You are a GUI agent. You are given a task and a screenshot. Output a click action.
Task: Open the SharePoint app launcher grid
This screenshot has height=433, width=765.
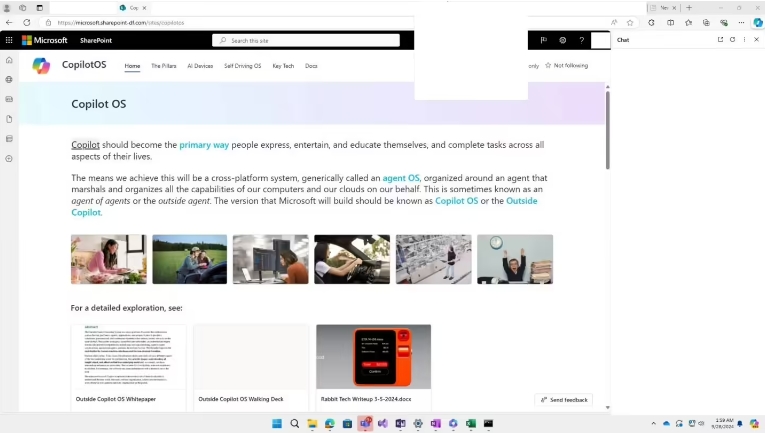coord(9,40)
